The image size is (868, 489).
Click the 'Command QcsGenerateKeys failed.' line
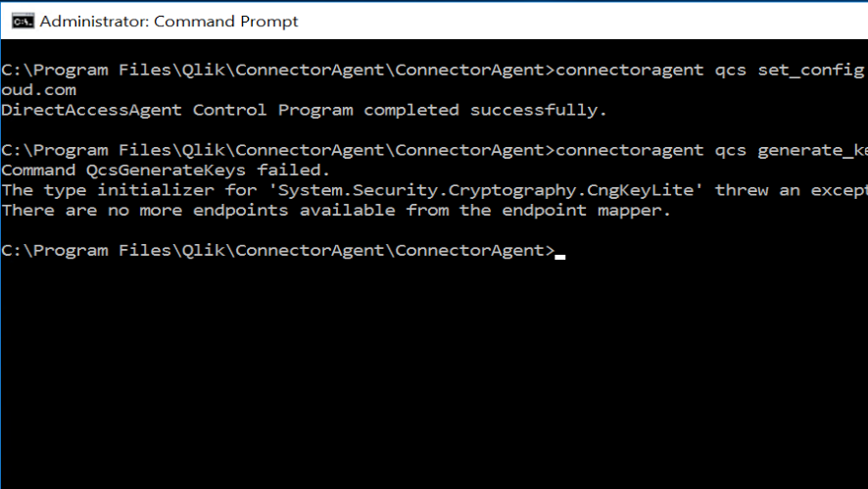pos(167,170)
